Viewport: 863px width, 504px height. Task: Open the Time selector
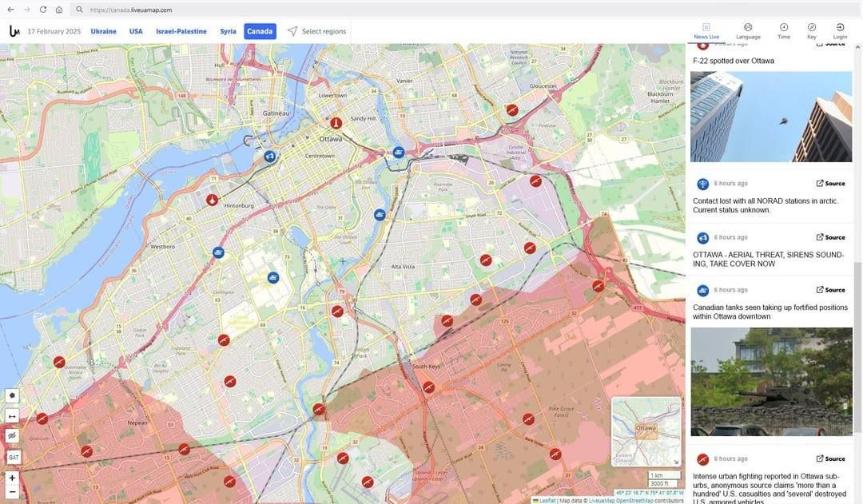[x=784, y=31]
